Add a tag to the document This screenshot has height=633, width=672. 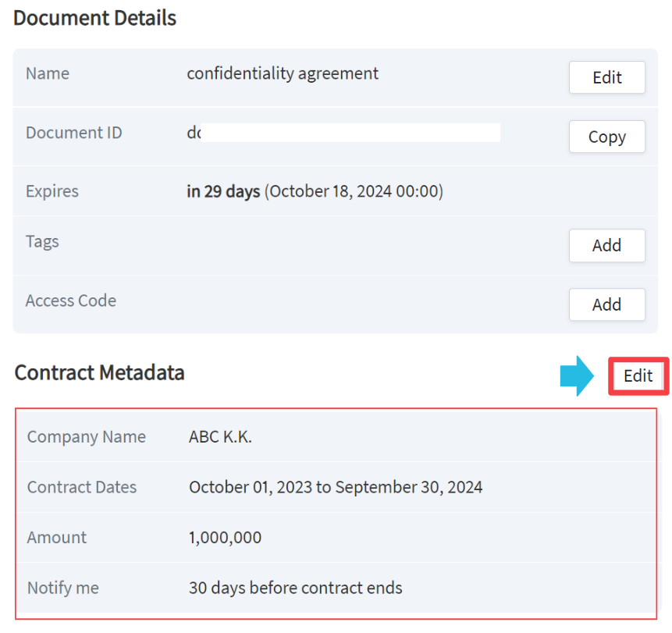(x=606, y=245)
